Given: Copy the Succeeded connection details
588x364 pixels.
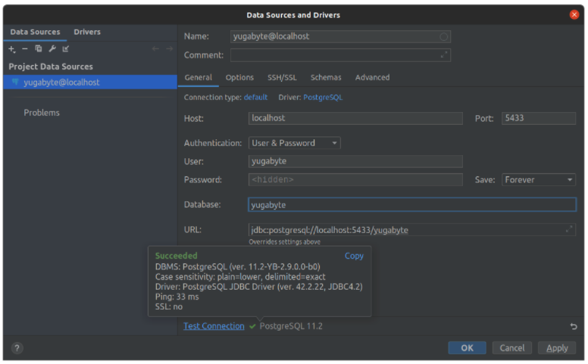Looking at the screenshot, I should tap(354, 256).
